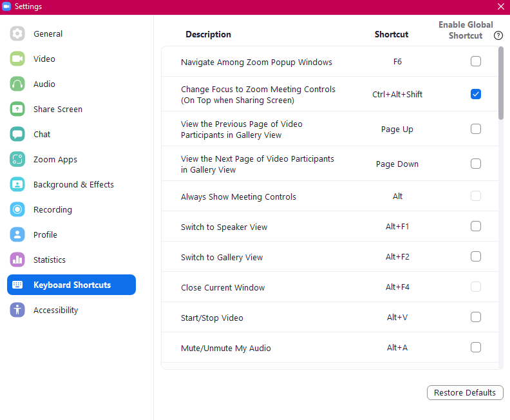The height and width of the screenshot is (420, 510).
Task: Click disabled checkbox for Always Show Meeting Controls
Action: [475, 196]
